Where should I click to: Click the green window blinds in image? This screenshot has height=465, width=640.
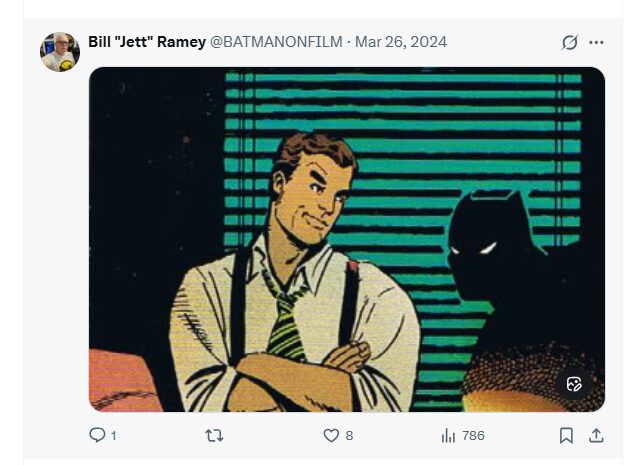pos(420,120)
